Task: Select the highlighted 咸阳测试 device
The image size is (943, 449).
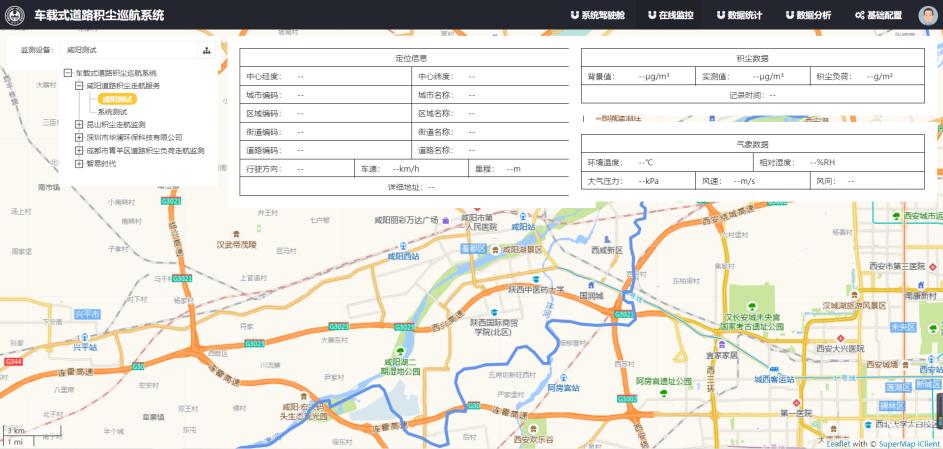Action: click(x=117, y=99)
